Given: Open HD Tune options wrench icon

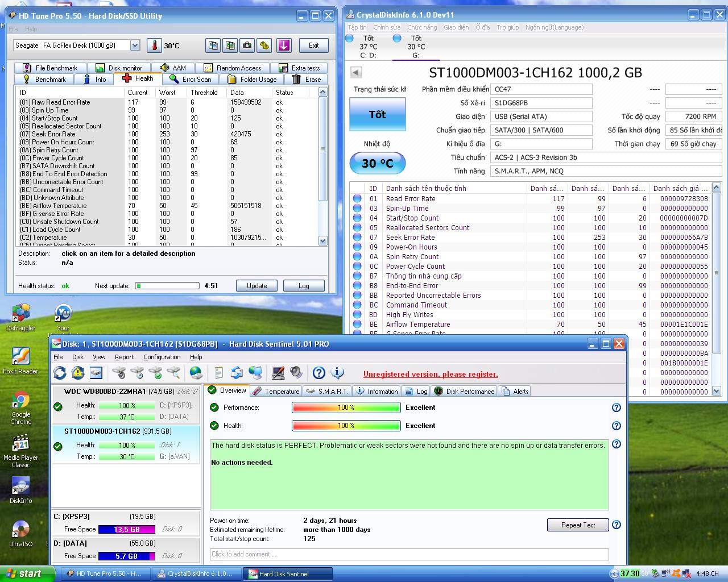Looking at the screenshot, I should (264, 45).
